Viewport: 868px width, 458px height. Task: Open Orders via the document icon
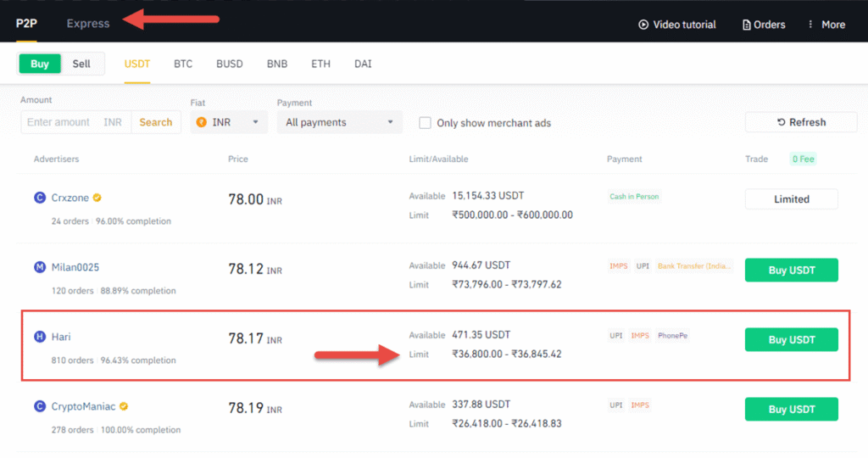coord(747,25)
